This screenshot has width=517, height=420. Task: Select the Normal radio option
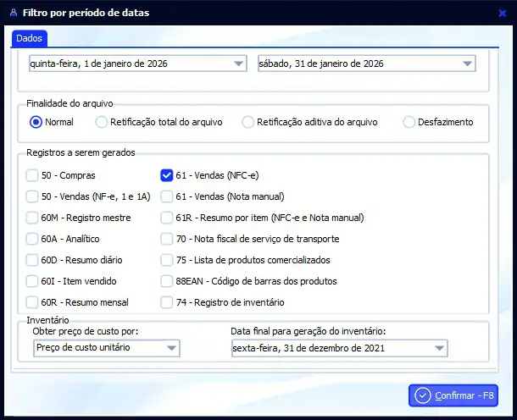pos(36,122)
